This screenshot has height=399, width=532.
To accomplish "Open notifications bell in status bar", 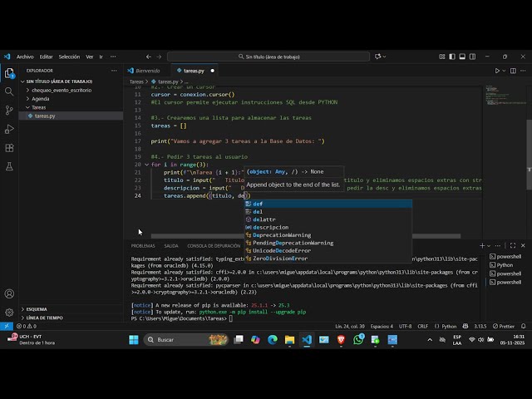I will (x=523, y=326).
